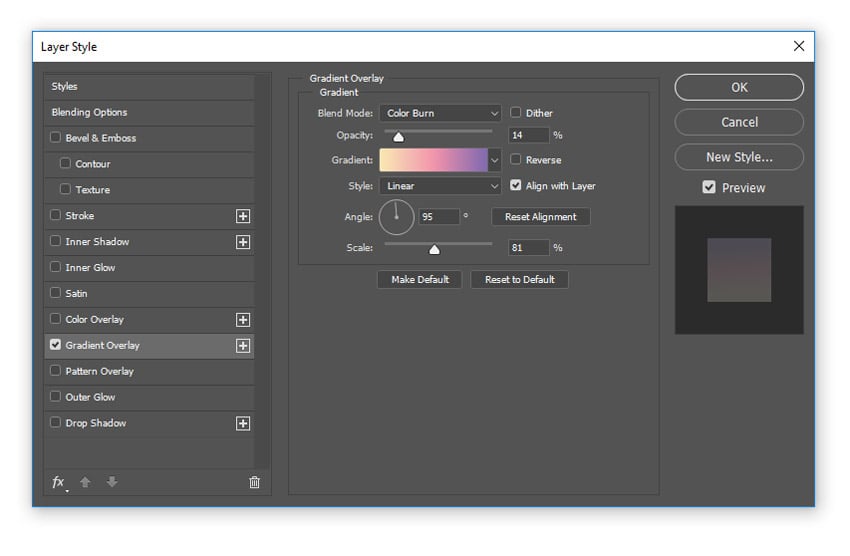Enable the Inner Shadow checkbox
The image size is (850, 556).
click(x=55, y=241)
